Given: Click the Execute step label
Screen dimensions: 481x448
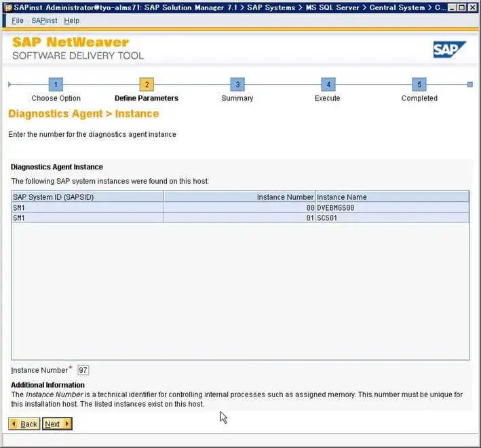Looking at the screenshot, I should point(327,98).
